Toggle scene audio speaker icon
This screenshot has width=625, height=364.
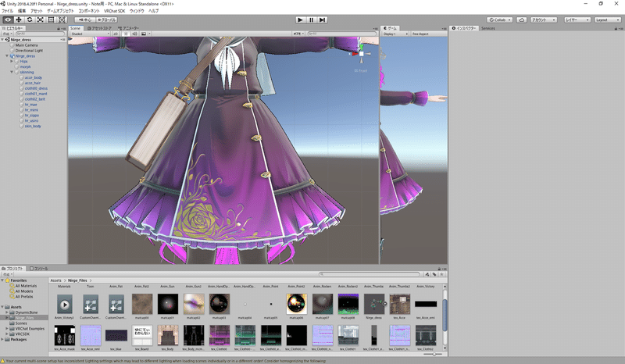[x=134, y=34]
